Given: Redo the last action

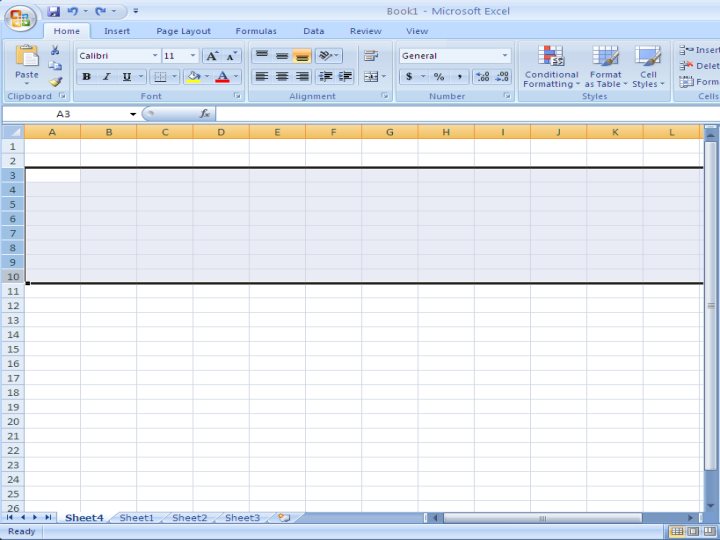Looking at the screenshot, I should [101, 11].
